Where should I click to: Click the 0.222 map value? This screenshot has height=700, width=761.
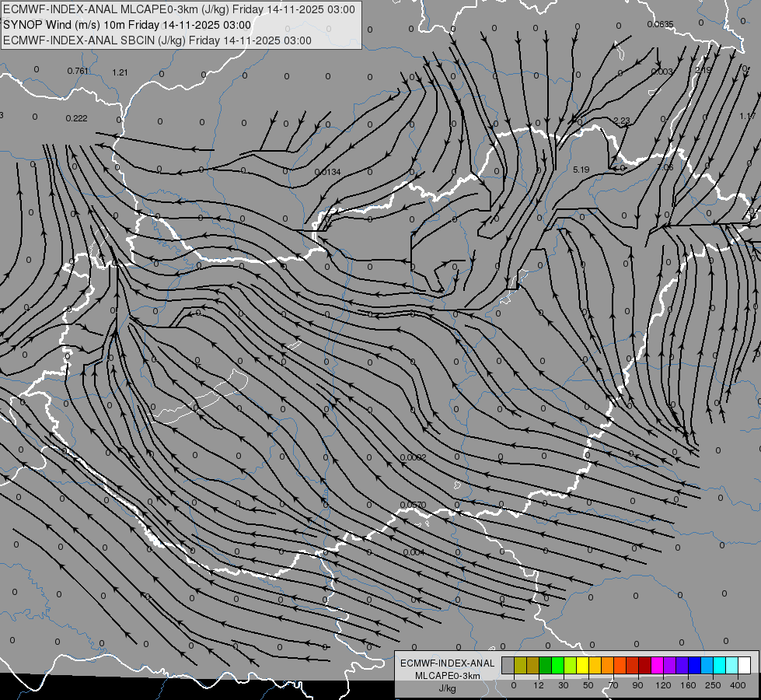pyautogui.click(x=77, y=118)
